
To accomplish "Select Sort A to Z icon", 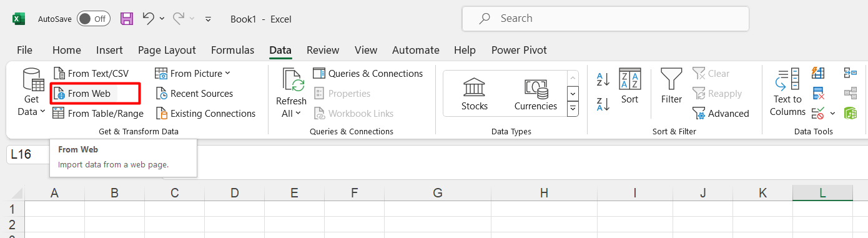I will coord(603,79).
